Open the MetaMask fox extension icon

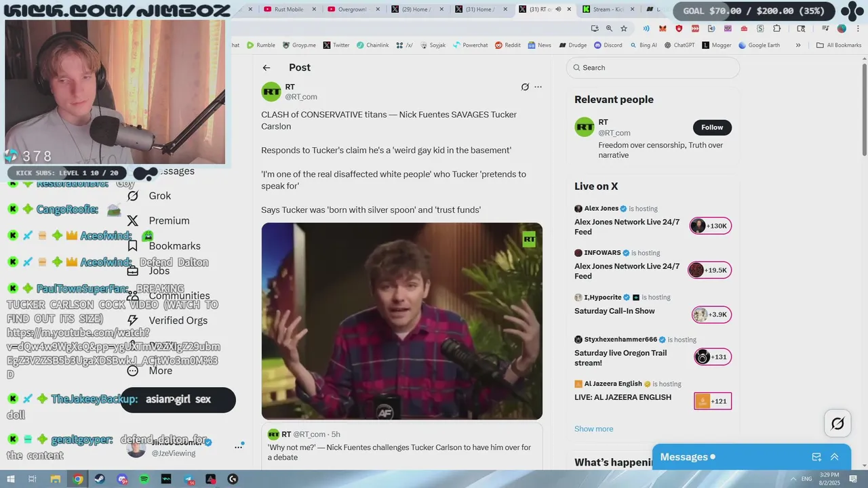[x=663, y=28]
